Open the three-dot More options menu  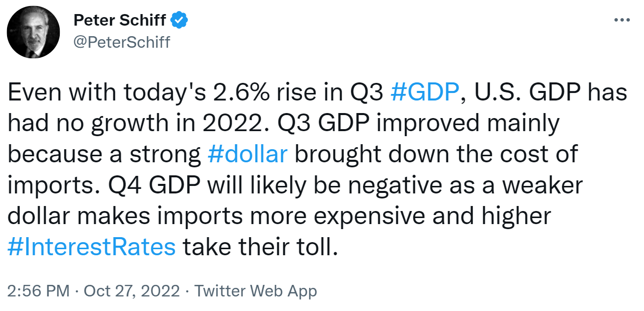pos(622,21)
